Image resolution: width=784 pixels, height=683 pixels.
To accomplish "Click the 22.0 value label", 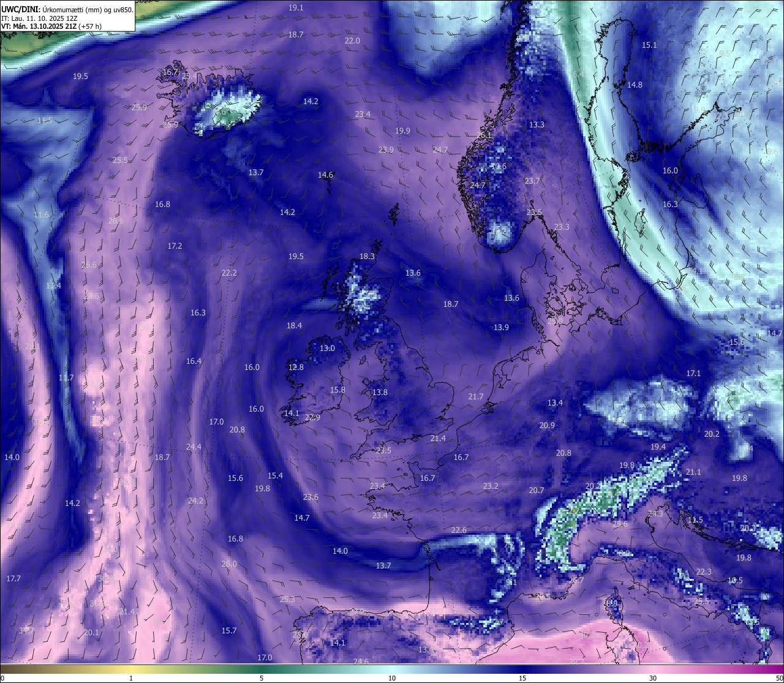I will pyautogui.click(x=352, y=40).
